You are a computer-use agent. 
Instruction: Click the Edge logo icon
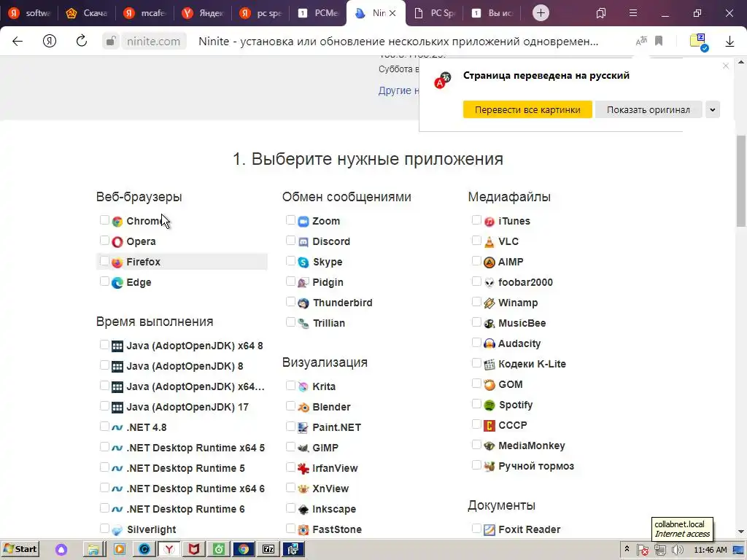(117, 283)
